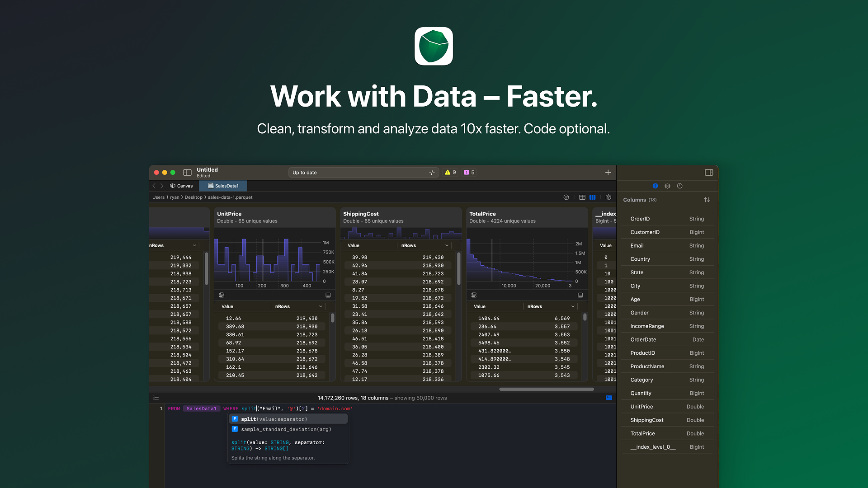Click the plus button to add a tab
This screenshot has height=488, width=868.
coord(608,173)
